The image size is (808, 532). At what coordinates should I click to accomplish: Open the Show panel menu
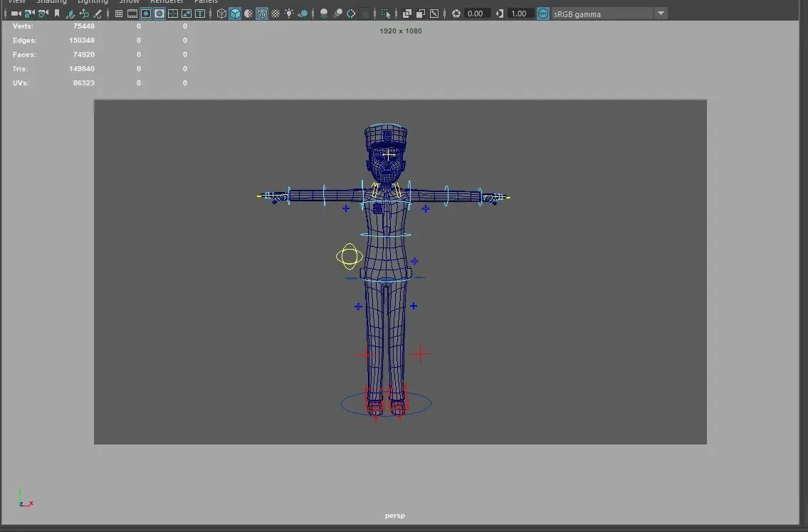click(x=130, y=1)
